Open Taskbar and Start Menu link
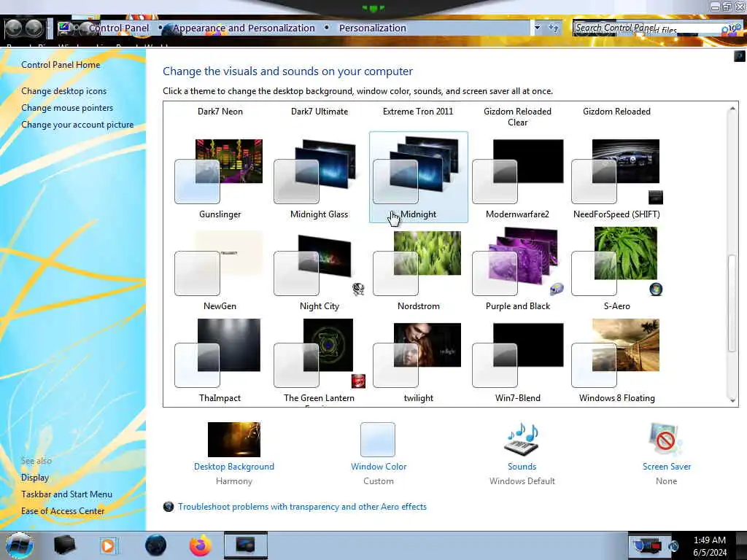The width and height of the screenshot is (747, 560). point(66,494)
